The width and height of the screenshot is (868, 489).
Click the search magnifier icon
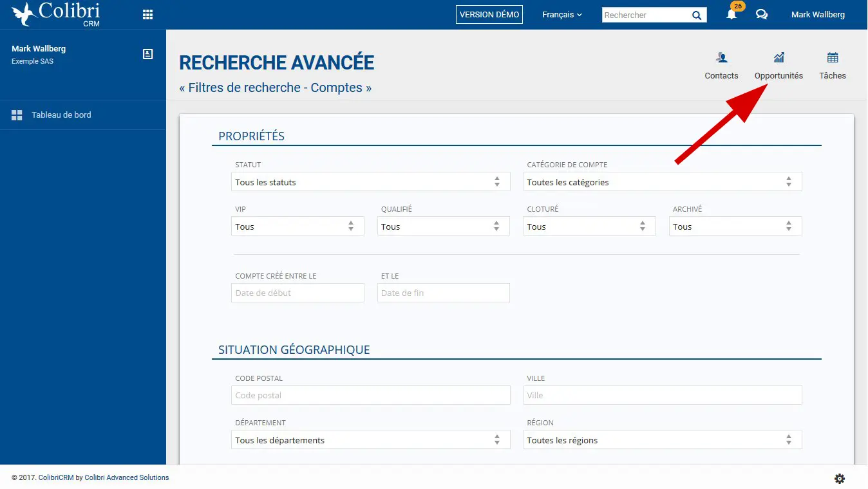(x=697, y=15)
